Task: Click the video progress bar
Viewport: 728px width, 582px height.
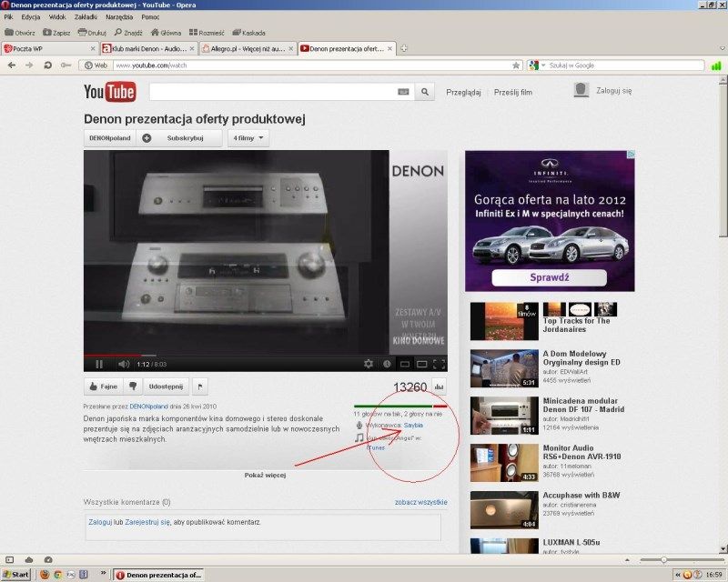Action: click(266, 356)
